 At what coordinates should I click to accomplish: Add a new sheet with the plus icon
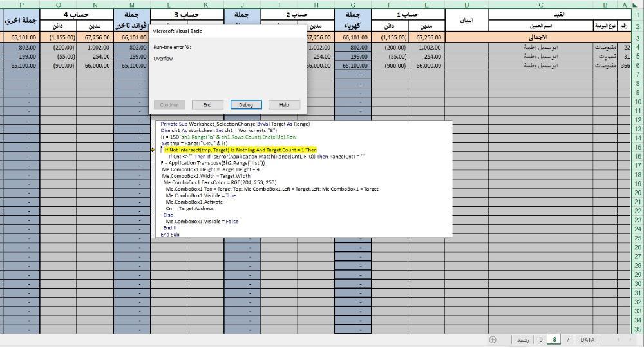493,340
